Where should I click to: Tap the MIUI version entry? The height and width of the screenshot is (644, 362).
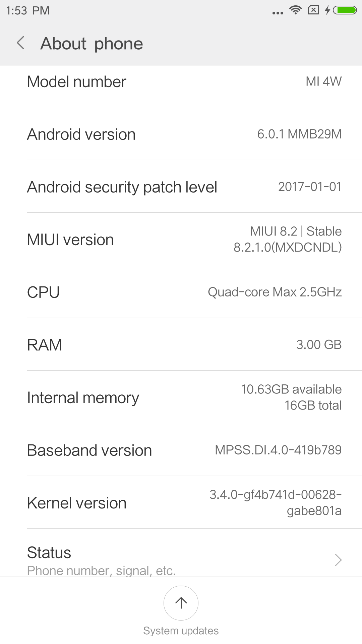181,239
